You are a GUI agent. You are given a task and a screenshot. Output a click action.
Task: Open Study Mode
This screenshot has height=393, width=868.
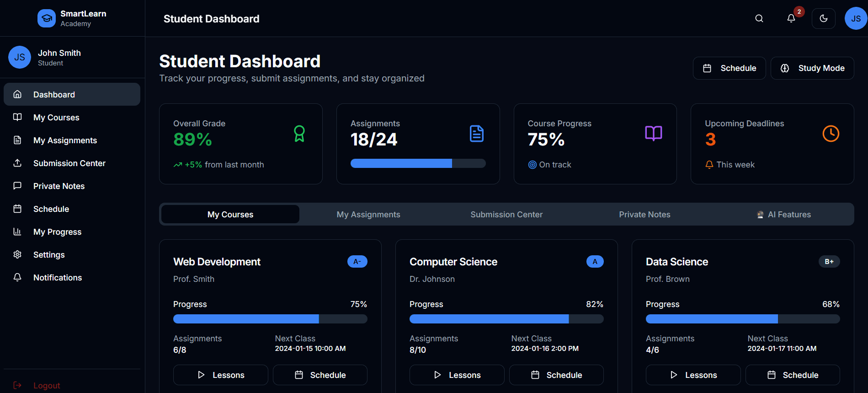[812, 68]
